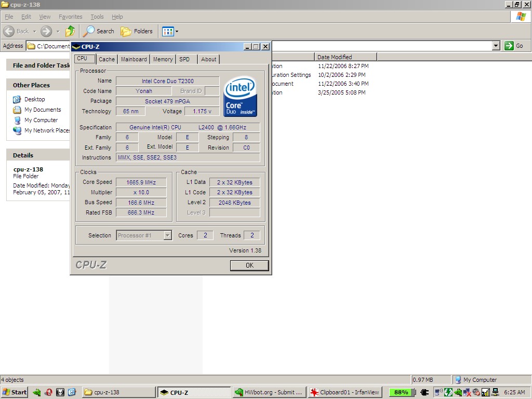532x399 pixels.
Task: Open the Tools menu
Action: (x=97, y=17)
